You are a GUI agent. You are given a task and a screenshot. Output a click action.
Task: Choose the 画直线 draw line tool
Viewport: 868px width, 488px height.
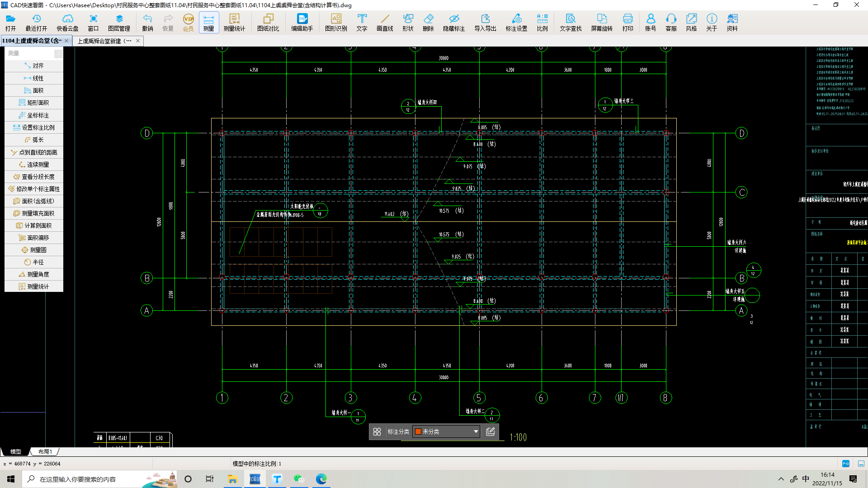pos(385,22)
